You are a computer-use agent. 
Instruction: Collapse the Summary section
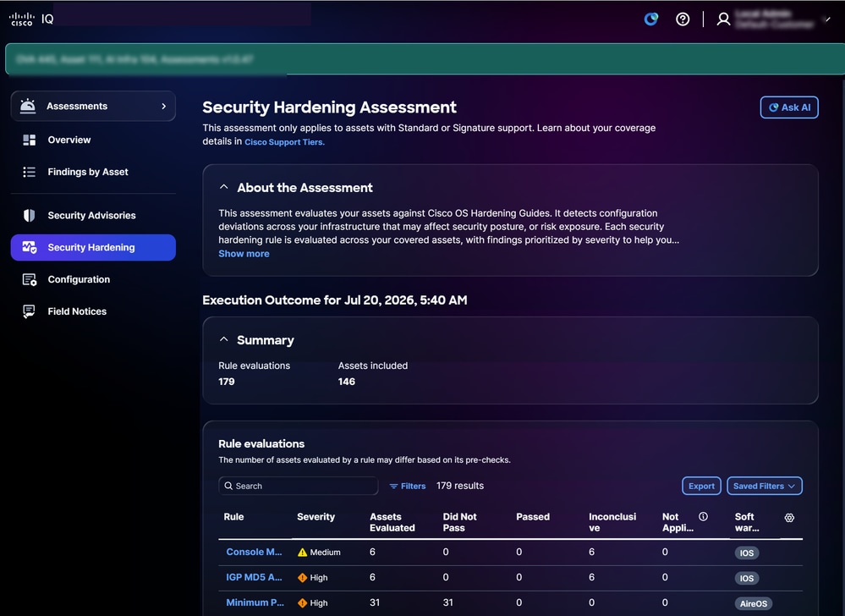pyautogui.click(x=223, y=339)
